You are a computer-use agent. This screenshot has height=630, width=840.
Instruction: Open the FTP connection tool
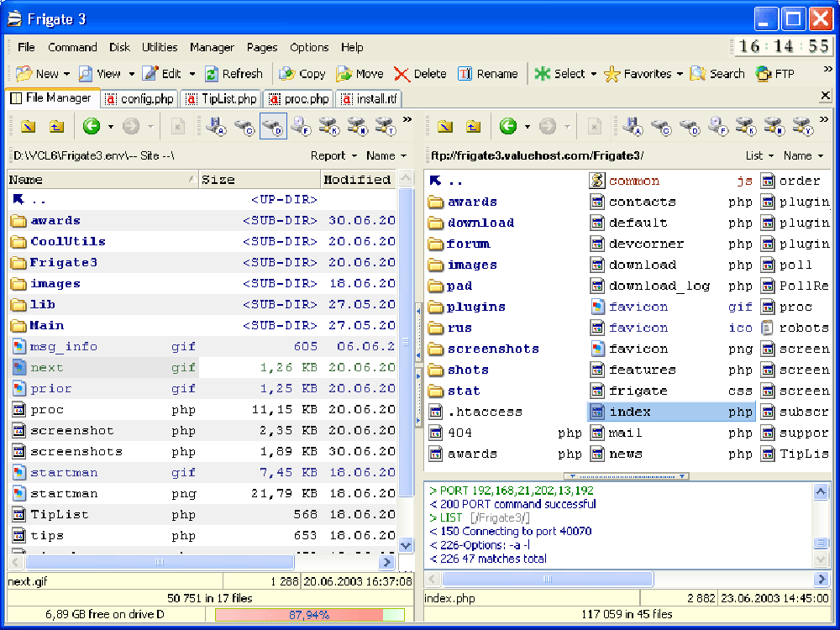(x=774, y=73)
